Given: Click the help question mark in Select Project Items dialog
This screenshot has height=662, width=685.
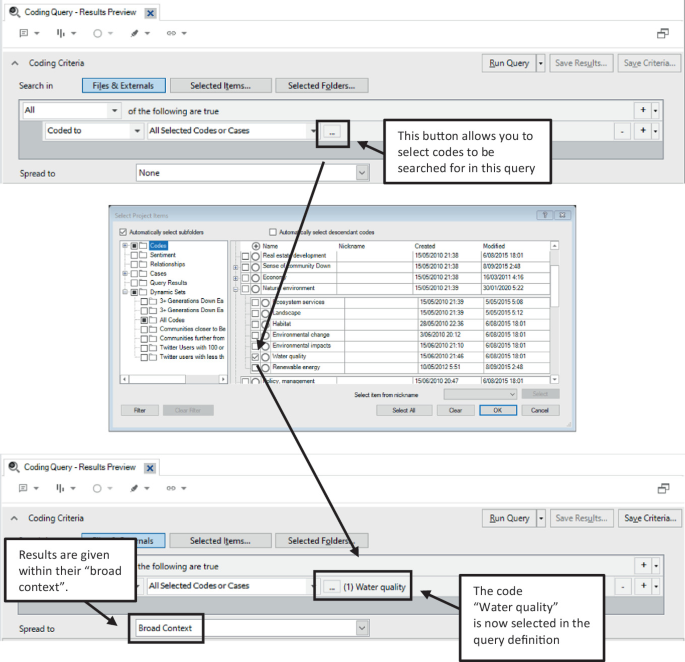Looking at the screenshot, I should 543,214.
